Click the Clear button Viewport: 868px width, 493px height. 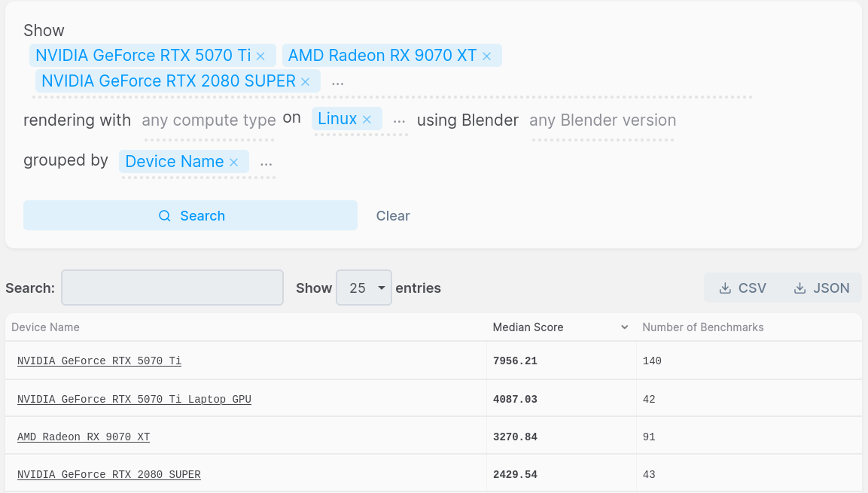click(x=393, y=216)
